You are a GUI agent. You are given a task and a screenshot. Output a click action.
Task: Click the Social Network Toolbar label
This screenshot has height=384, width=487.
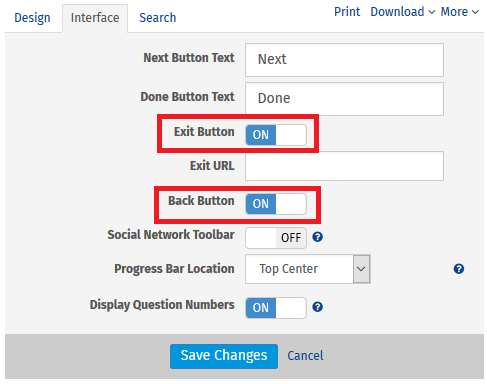pyautogui.click(x=171, y=235)
